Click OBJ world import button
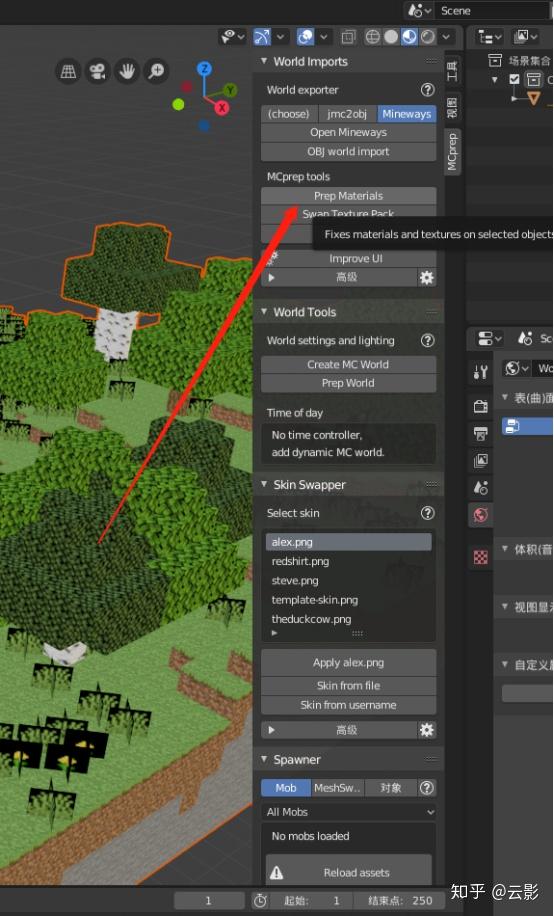 [x=348, y=151]
